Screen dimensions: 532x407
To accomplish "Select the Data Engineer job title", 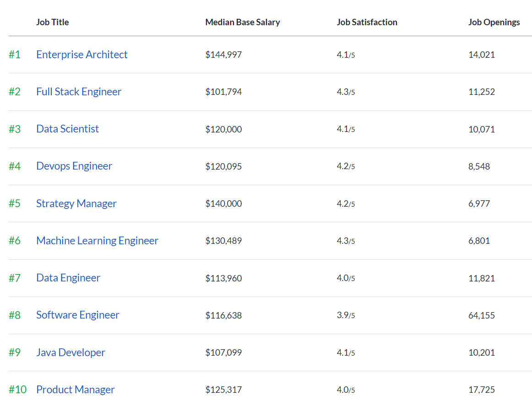I will click(68, 277).
